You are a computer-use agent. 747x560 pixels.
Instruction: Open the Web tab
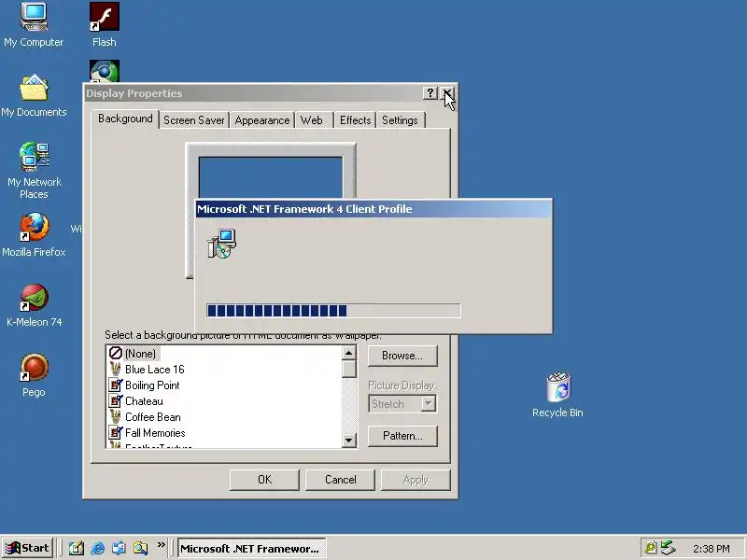pyautogui.click(x=312, y=120)
